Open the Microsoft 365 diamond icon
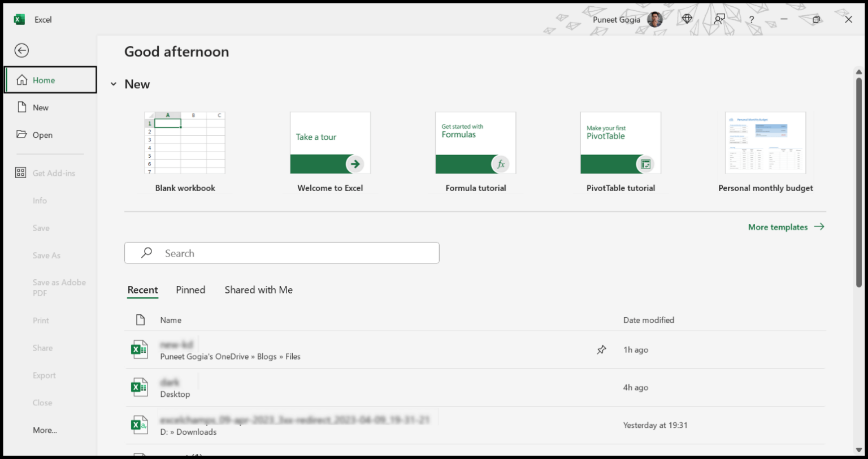 (x=687, y=19)
